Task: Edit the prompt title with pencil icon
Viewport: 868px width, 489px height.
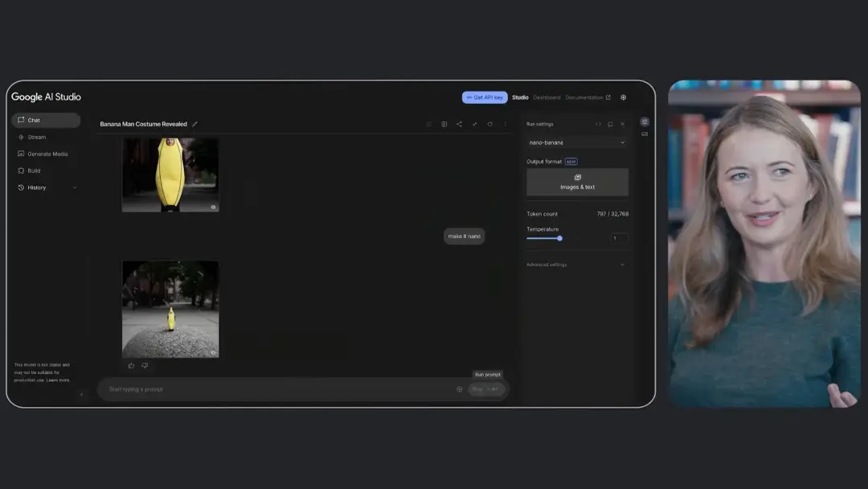Action: pyautogui.click(x=194, y=124)
